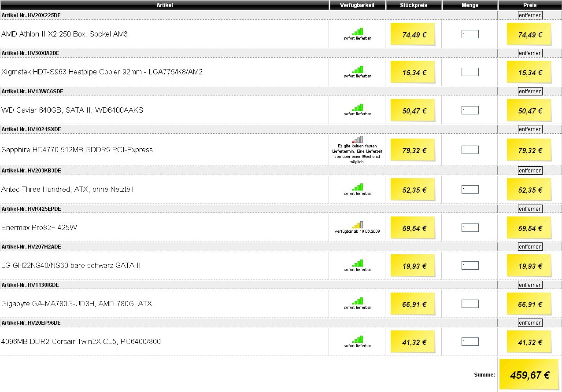Click availability icon for Antec Three Hundred
The image size is (562, 392).
click(x=357, y=187)
